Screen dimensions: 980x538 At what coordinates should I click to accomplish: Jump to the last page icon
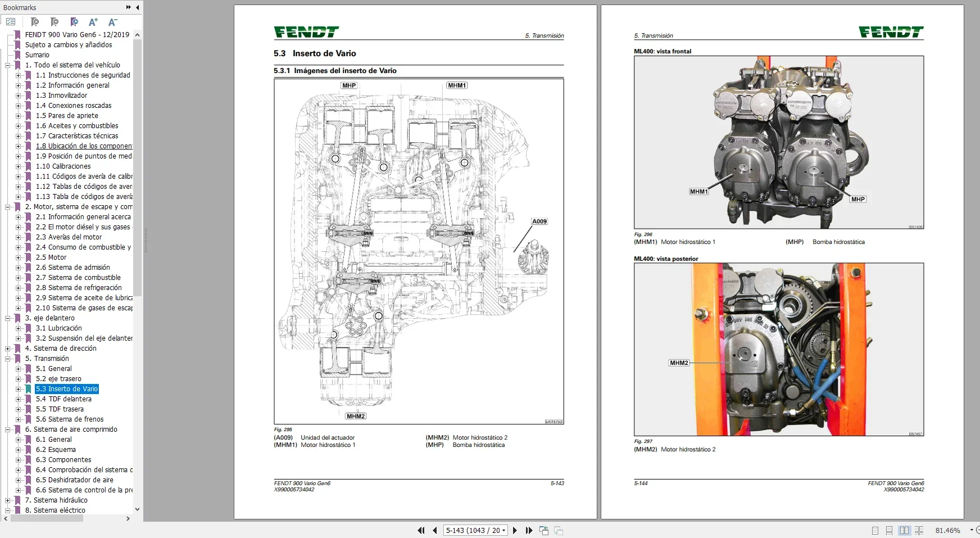(529, 530)
